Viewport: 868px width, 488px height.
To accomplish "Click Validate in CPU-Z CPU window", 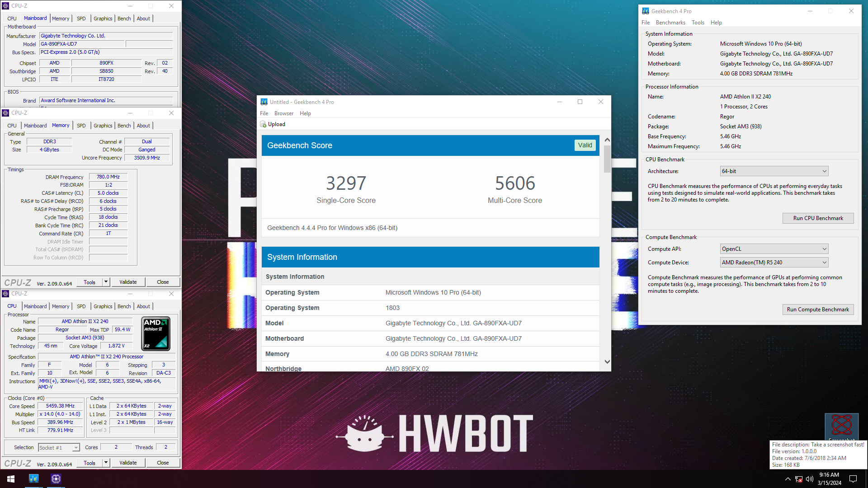I will (x=128, y=463).
